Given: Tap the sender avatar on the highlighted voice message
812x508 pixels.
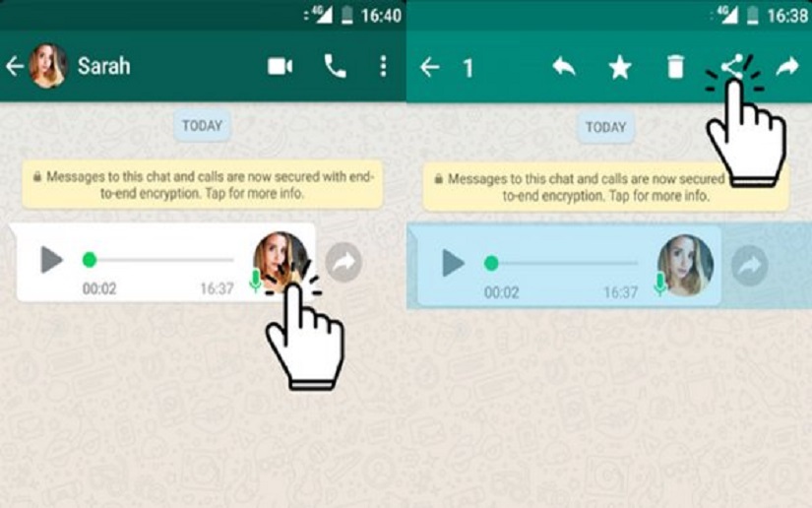Looking at the screenshot, I should point(685,263).
